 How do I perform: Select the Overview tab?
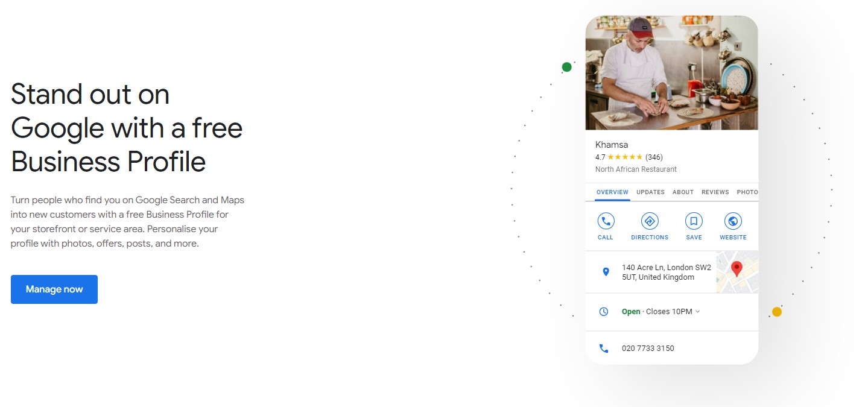click(x=612, y=192)
